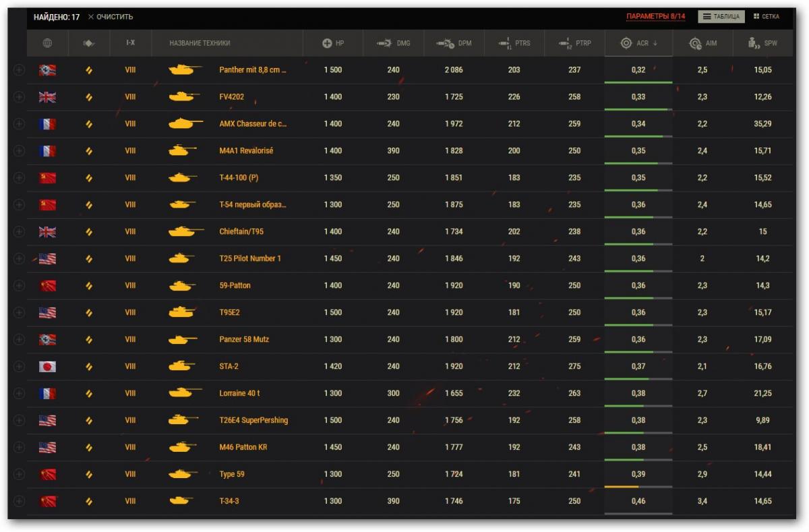
Task: Open Panther mit 8,8 cm vehicle link
Action: (x=253, y=70)
